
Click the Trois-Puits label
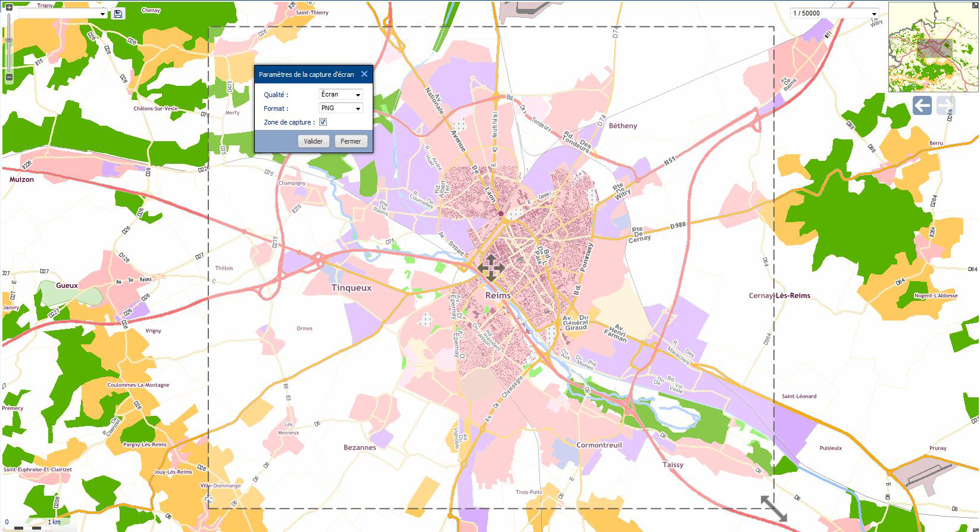(x=529, y=492)
